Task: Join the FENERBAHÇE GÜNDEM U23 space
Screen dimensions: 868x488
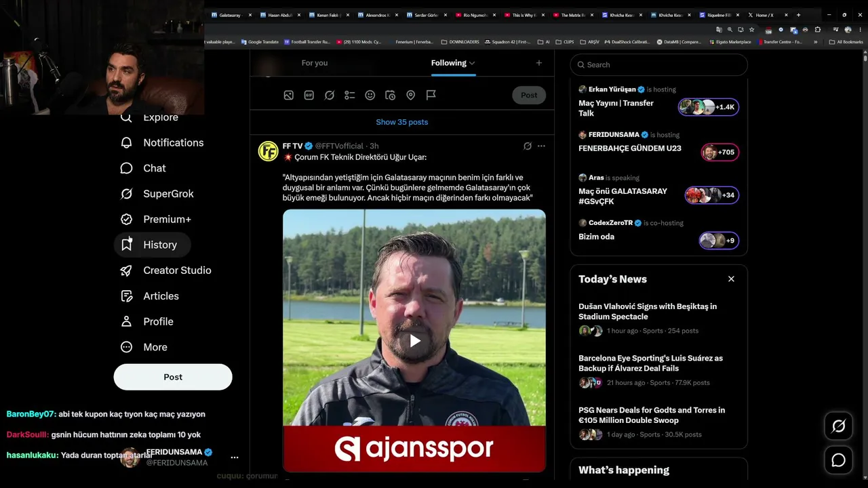Action: 720,152
